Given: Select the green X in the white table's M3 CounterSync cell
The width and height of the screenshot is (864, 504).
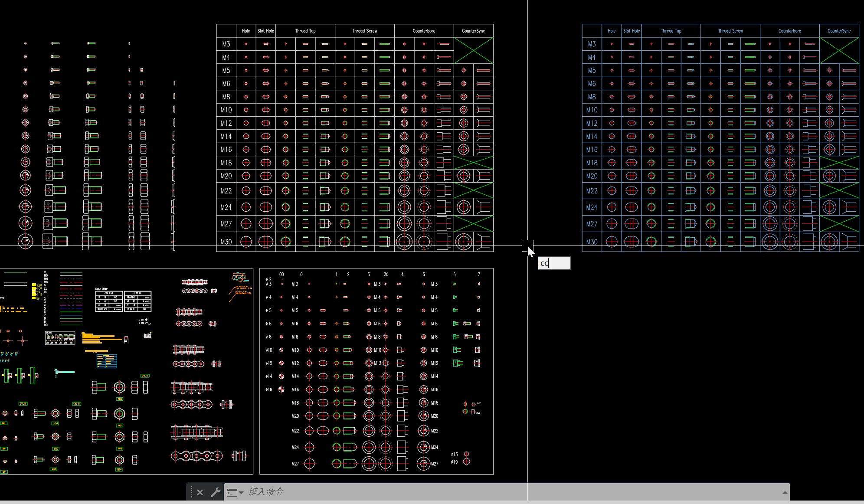Looking at the screenshot, I should tap(473, 50).
